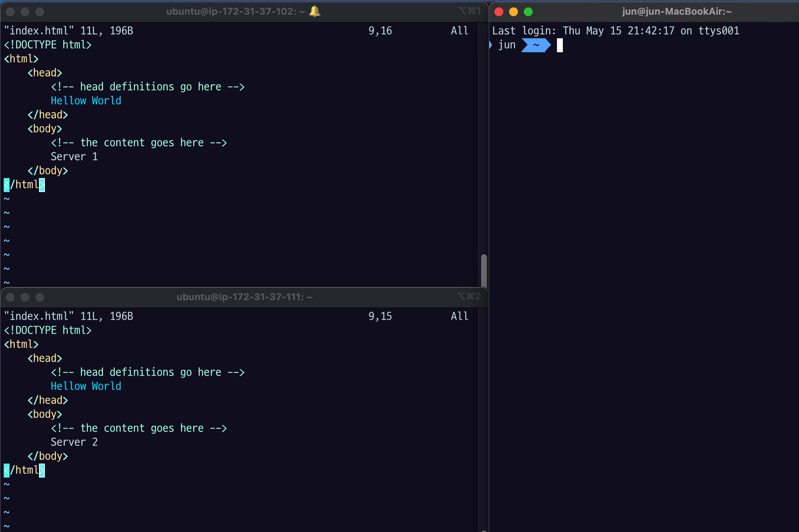The image size is (799, 532).
Task: Activate the jun@jun-MacBookAir:~ window title
Action: coord(677,11)
